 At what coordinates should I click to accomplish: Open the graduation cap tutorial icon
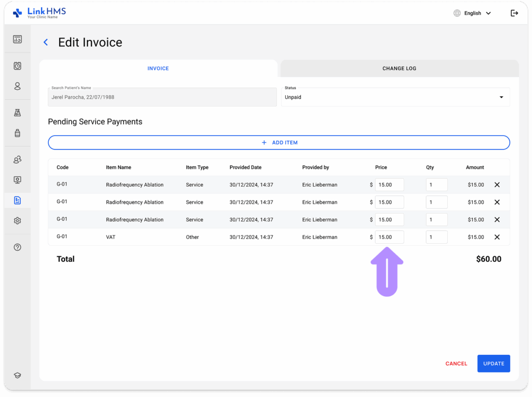(x=17, y=375)
